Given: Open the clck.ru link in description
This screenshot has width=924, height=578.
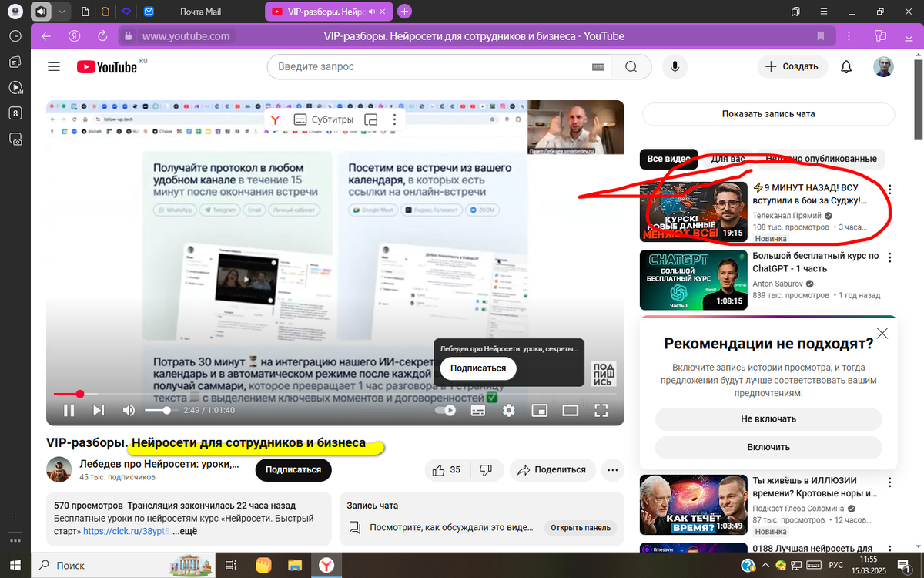Looking at the screenshot, I should pos(126,531).
